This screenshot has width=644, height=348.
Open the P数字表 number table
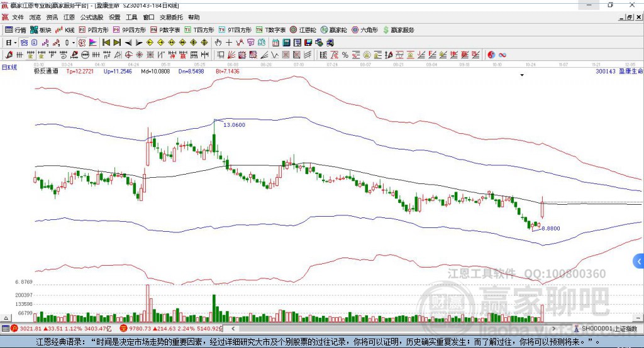pos(165,30)
